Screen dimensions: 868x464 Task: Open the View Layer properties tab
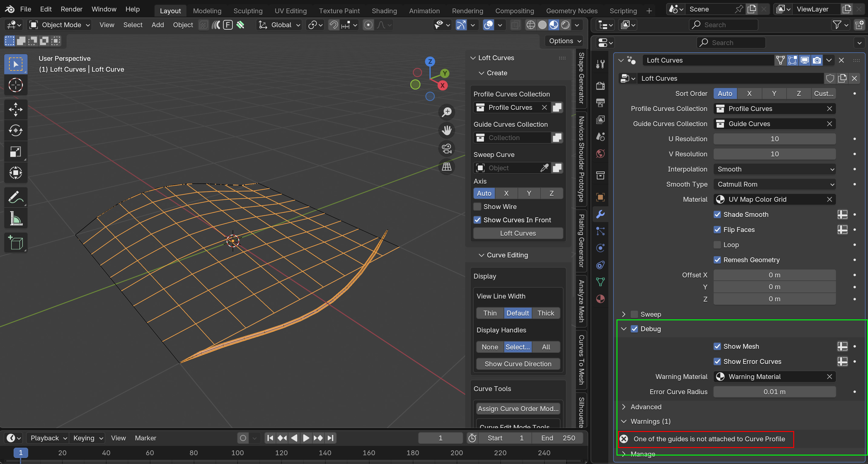(600, 119)
